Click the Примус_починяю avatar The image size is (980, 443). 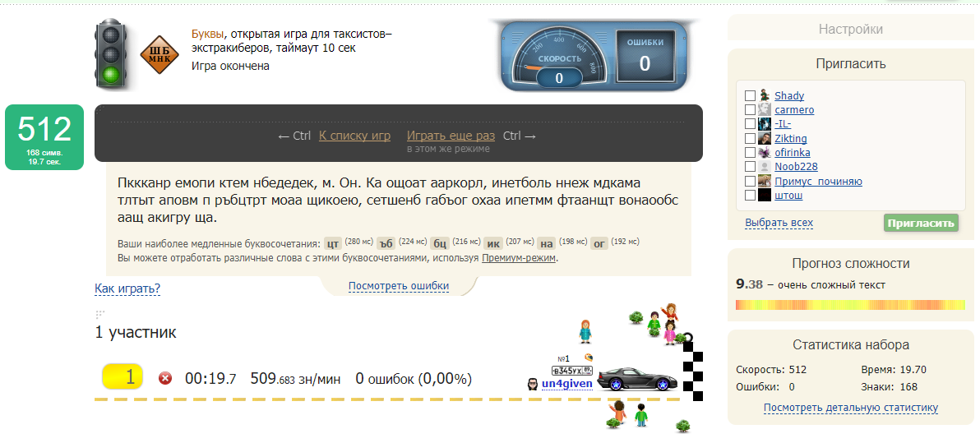[x=765, y=181]
